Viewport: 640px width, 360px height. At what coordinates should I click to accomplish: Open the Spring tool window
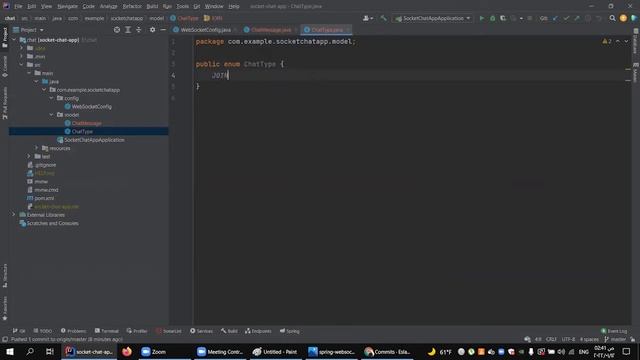coord(290,331)
